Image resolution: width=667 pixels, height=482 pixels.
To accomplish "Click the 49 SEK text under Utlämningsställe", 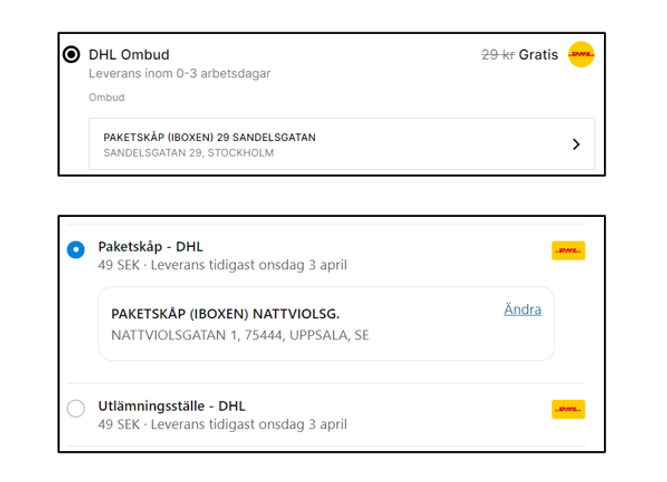I will (119, 425).
